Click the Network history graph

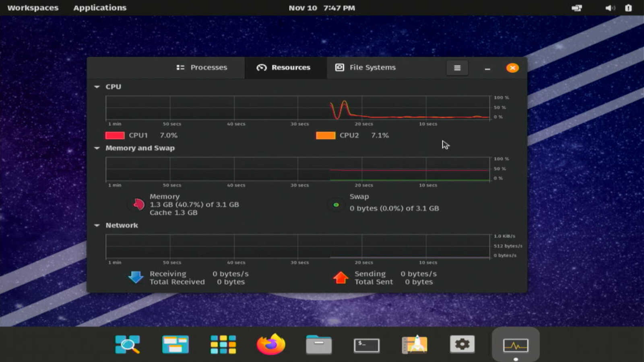298,246
